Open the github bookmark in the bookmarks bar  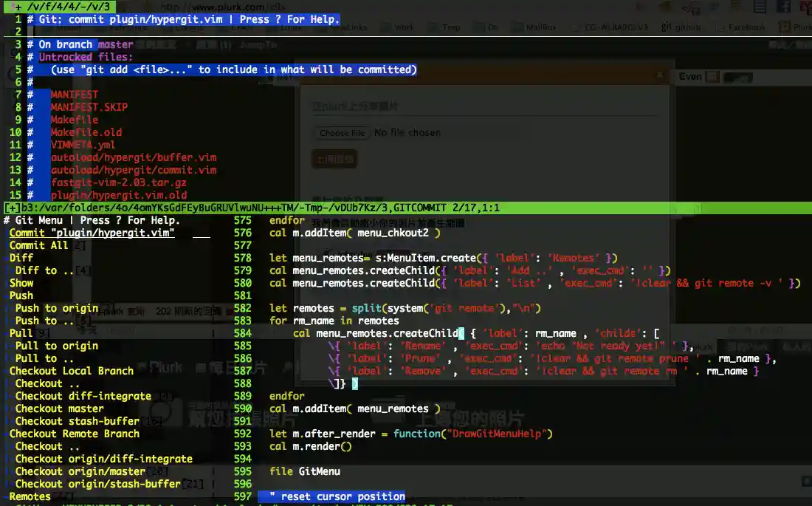coord(678,27)
